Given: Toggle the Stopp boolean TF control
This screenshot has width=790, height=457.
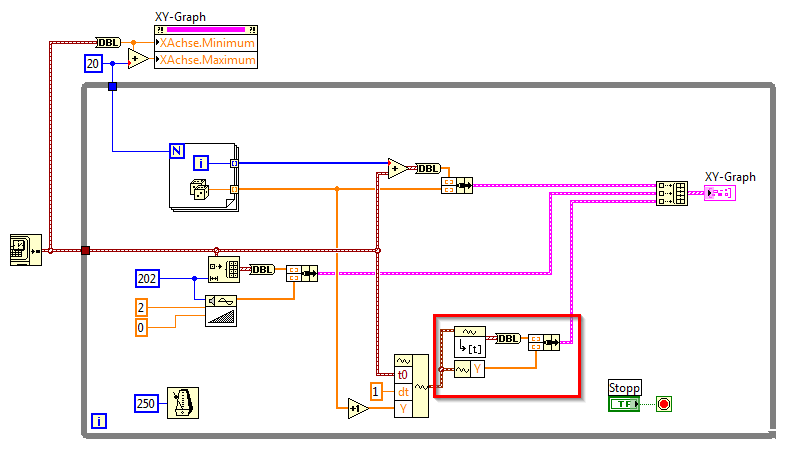Looking at the screenshot, I should (x=624, y=404).
